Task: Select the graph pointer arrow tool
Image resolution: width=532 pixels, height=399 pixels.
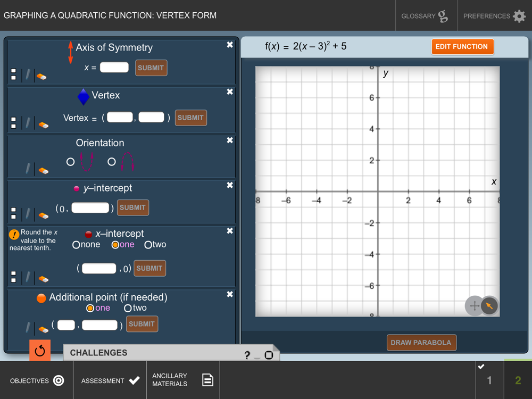Action: pyautogui.click(x=489, y=306)
